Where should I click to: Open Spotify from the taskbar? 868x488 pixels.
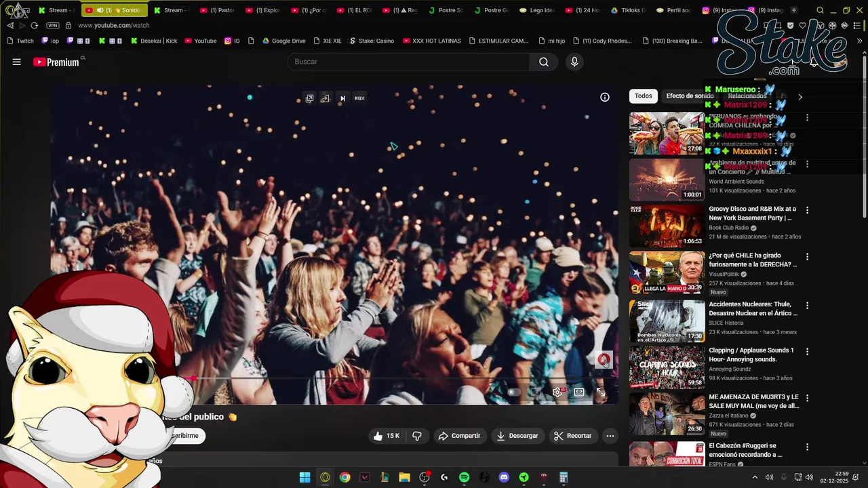[x=464, y=477]
